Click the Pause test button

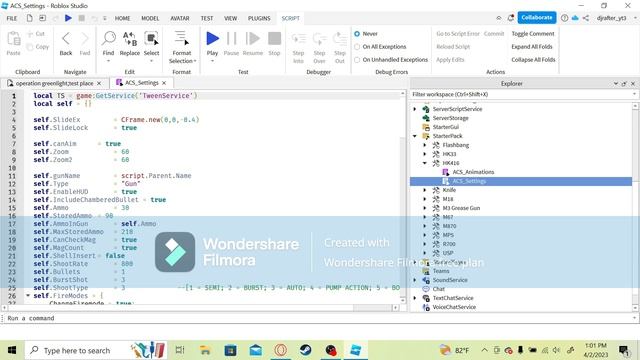[231, 38]
